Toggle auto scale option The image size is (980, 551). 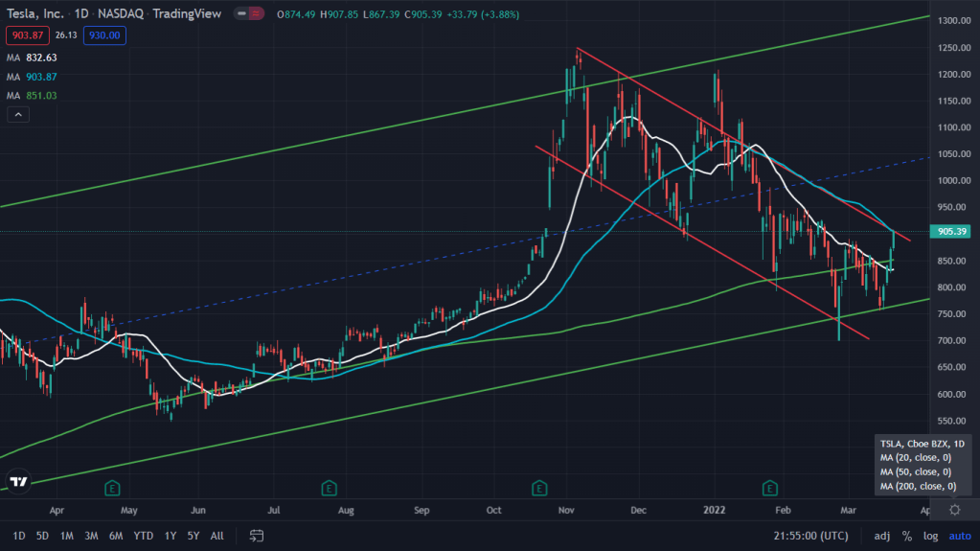[x=959, y=536]
